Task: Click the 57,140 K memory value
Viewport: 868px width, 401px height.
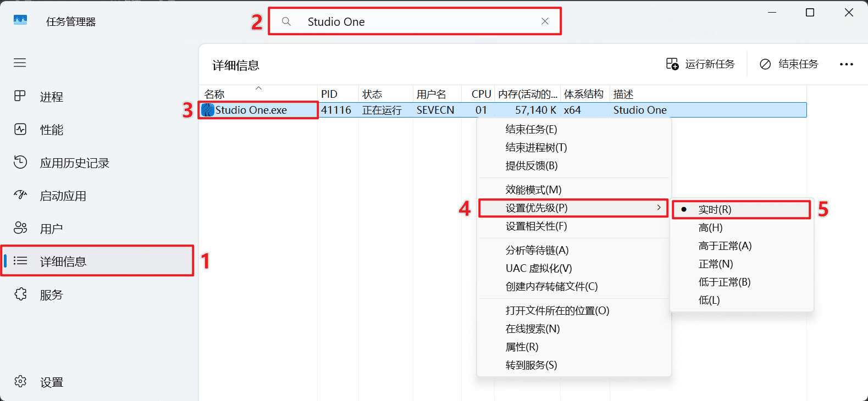Action: pos(536,110)
